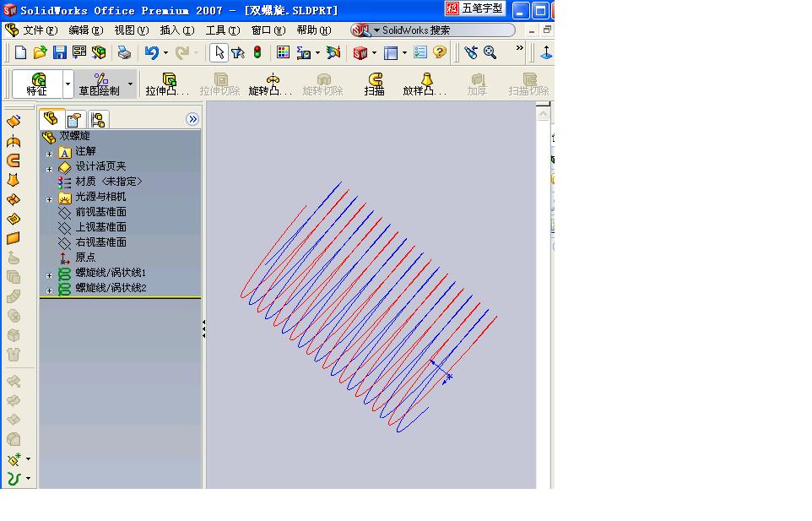The image size is (812, 521).
Task: Click the 草图绘制 sketch button
Action: point(100,84)
